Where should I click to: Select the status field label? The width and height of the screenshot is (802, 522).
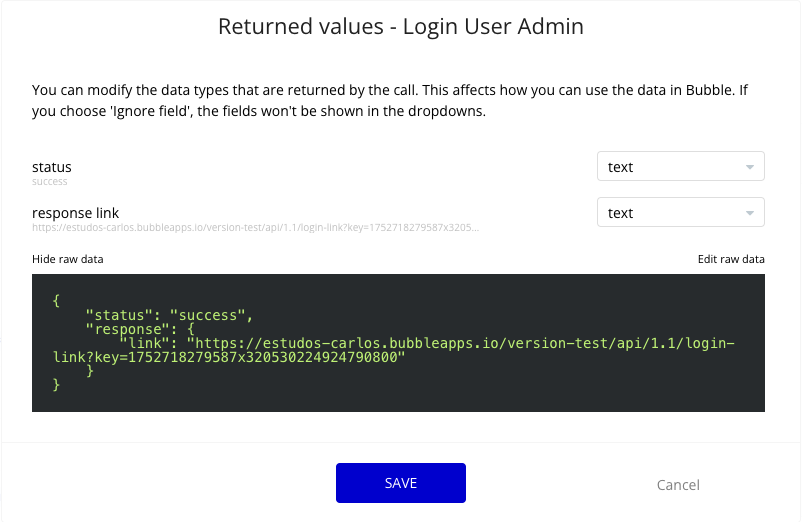coord(52,167)
